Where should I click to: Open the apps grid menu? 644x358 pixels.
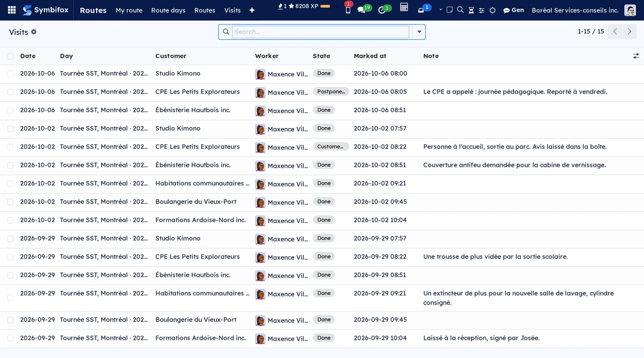click(x=12, y=10)
